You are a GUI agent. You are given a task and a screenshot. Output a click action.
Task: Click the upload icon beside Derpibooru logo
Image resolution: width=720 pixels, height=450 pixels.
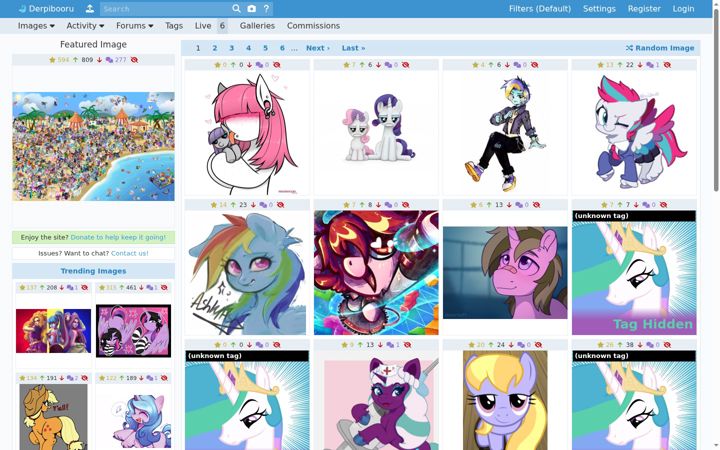coord(90,9)
